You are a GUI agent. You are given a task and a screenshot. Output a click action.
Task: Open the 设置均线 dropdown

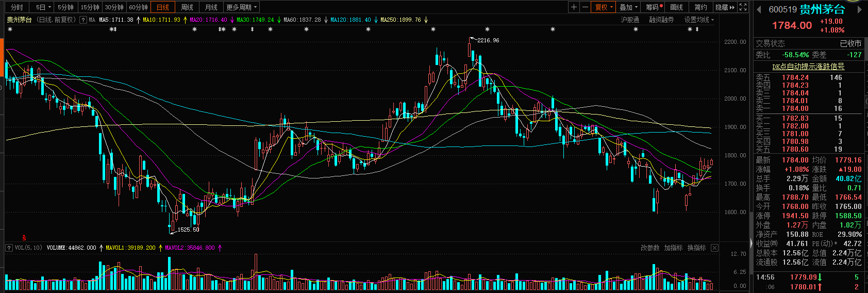[x=699, y=20]
